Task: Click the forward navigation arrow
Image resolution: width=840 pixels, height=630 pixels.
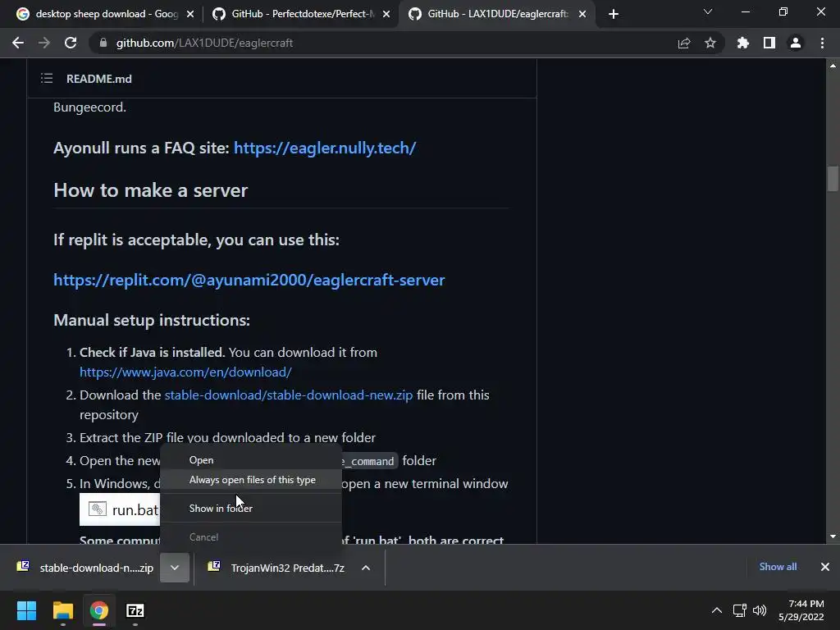Action: pos(44,43)
